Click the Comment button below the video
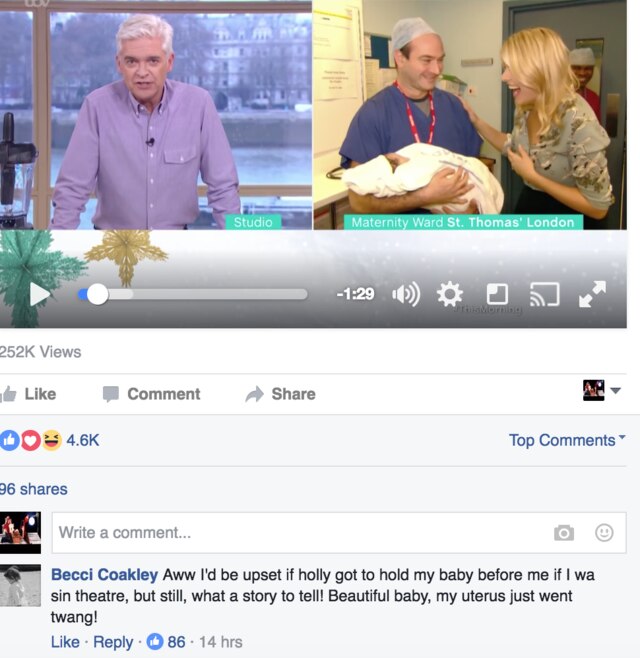Image resolution: width=640 pixels, height=658 pixels. click(152, 394)
